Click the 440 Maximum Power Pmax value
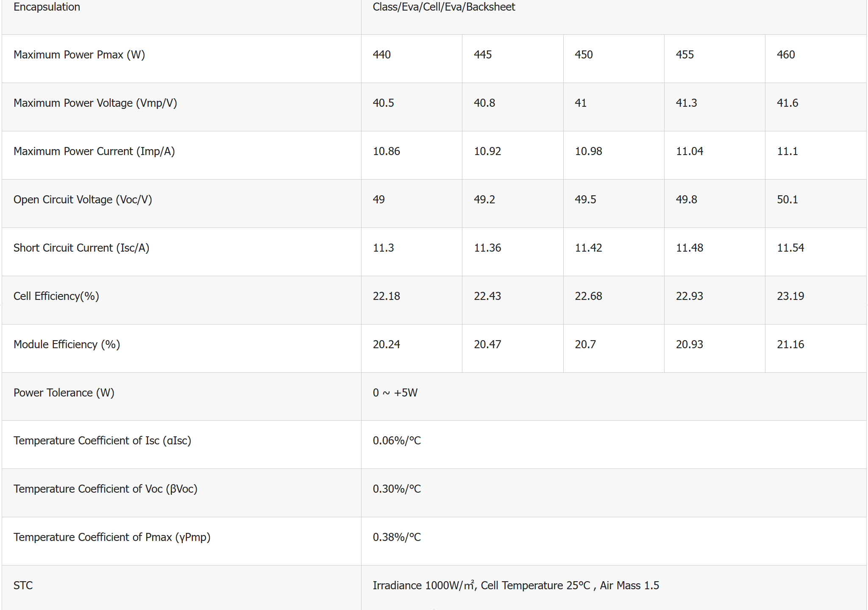This screenshot has height=610, width=868. [382, 55]
